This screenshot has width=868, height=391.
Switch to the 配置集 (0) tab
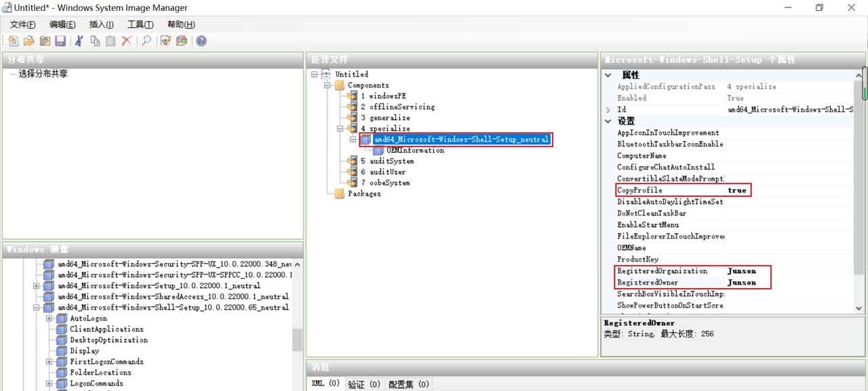[x=409, y=384]
